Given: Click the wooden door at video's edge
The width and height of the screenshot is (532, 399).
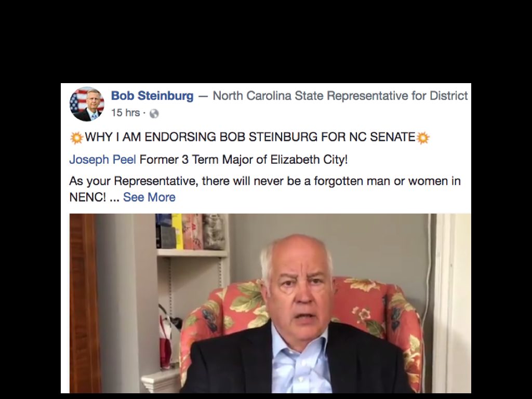Looking at the screenshot, I should click(83, 303).
